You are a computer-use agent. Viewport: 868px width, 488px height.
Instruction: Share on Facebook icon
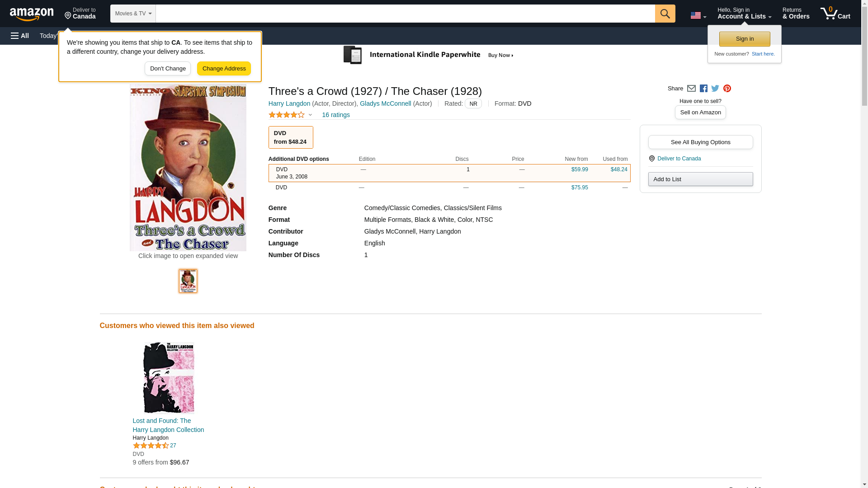(703, 89)
